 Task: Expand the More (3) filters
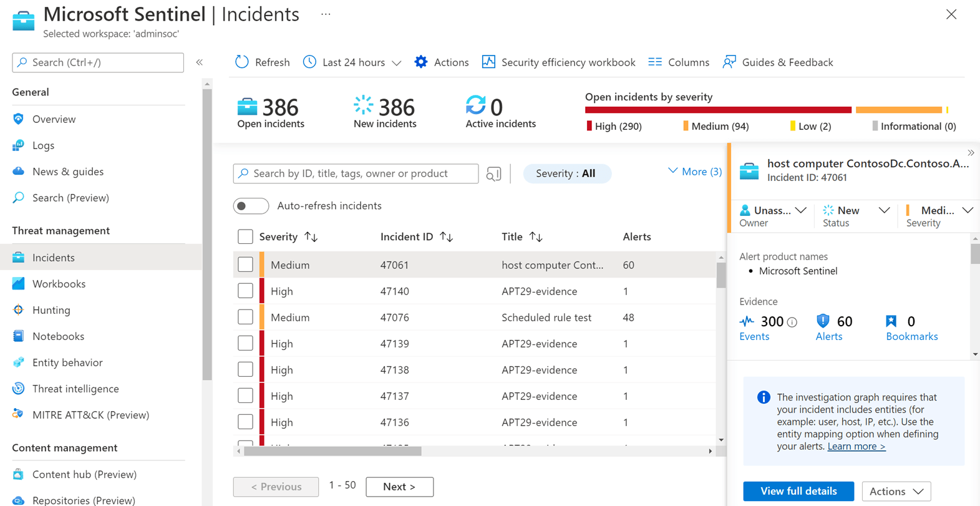695,172
